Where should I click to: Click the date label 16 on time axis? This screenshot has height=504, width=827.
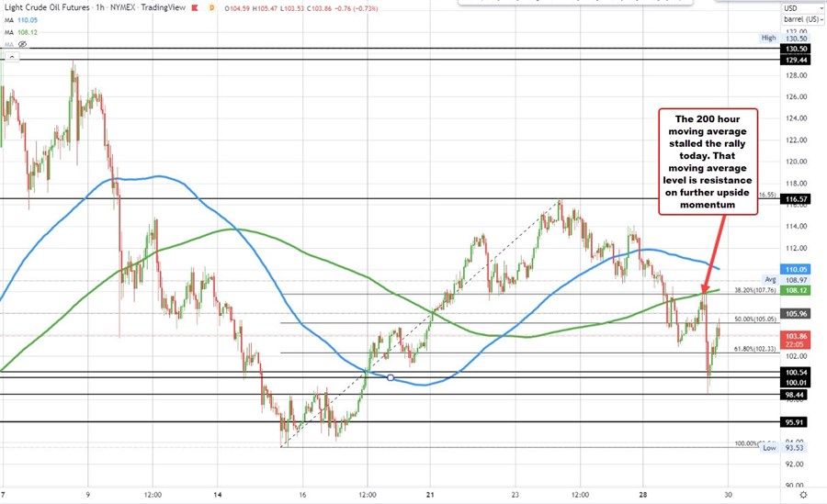[x=302, y=495]
